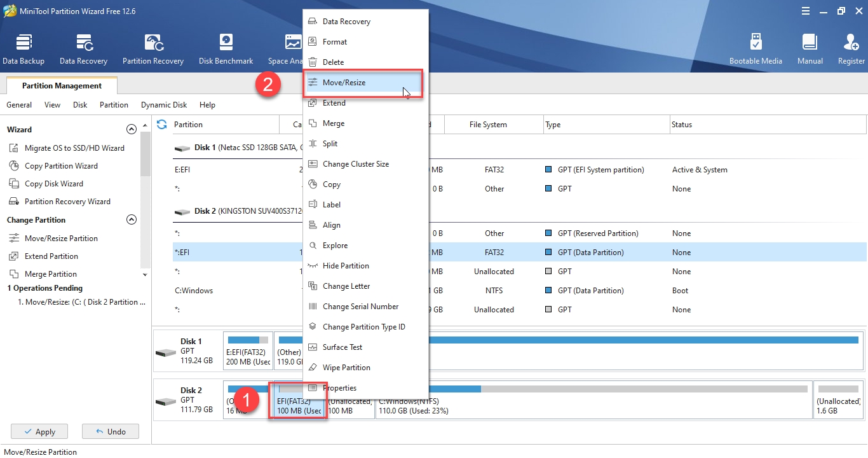
Task: Open Bootable Media builder
Action: [756, 50]
